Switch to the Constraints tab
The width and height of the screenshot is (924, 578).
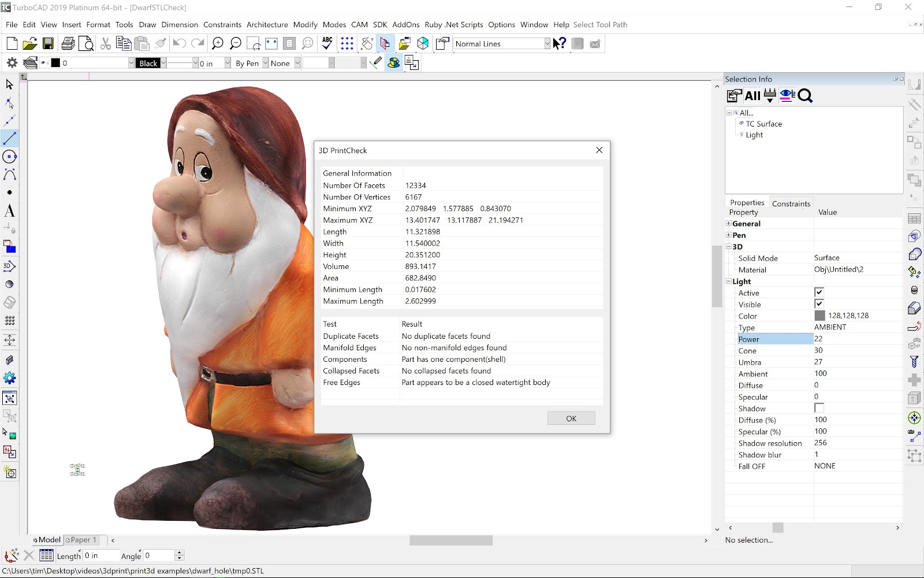pyautogui.click(x=791, y=203)
